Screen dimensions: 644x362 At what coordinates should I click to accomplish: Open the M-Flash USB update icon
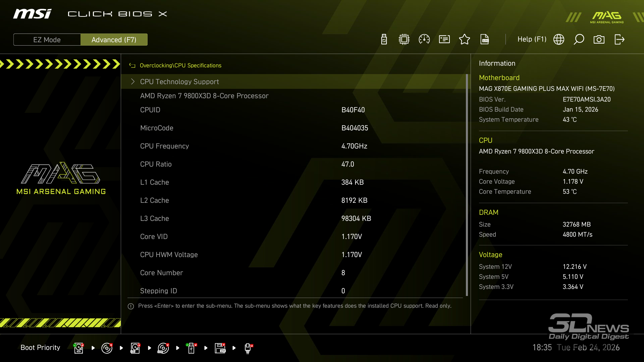[384, 40]
